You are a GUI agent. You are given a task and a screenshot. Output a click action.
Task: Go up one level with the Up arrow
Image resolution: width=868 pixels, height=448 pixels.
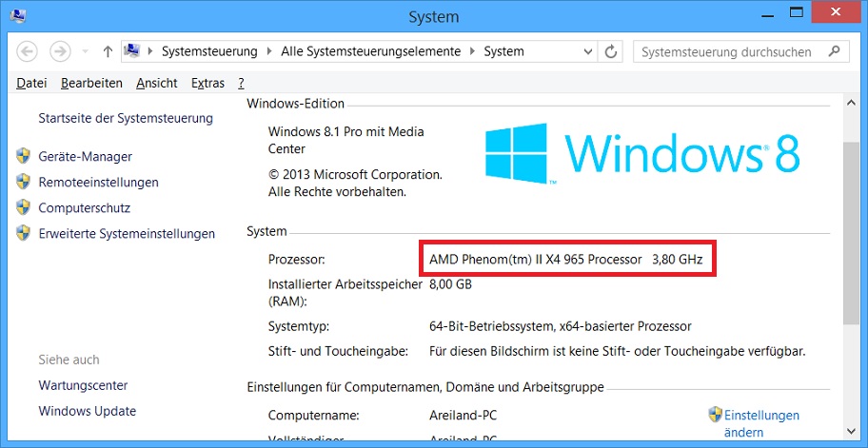click(108, 52)
